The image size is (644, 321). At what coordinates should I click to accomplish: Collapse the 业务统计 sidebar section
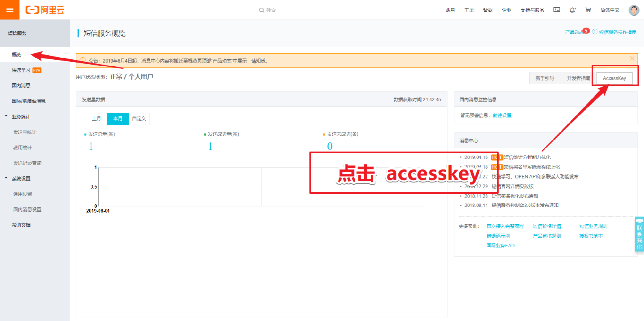[6, 116]
